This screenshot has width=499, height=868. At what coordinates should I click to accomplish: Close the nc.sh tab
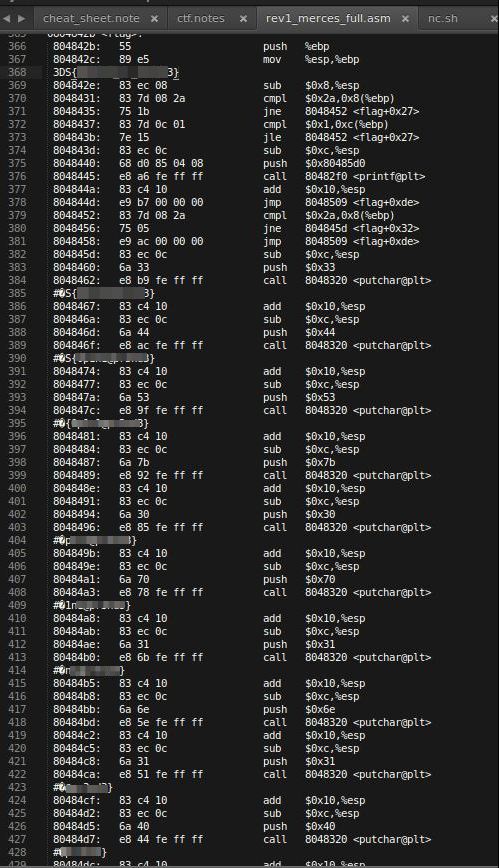tap(493, 19)
